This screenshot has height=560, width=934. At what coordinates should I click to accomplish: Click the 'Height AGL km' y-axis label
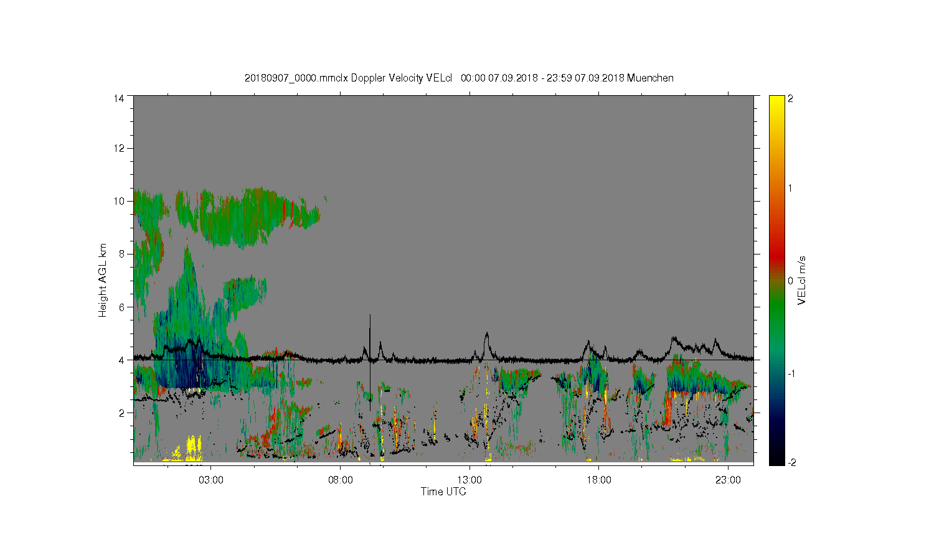pos(103,280)
